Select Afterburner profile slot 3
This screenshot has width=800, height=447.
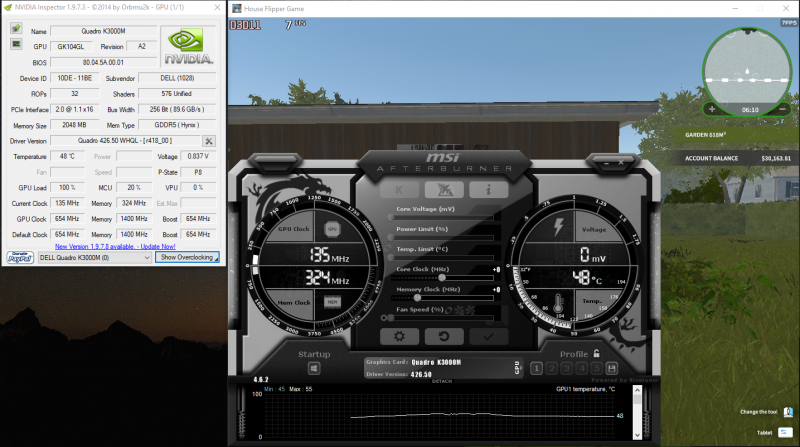point(566,368)
